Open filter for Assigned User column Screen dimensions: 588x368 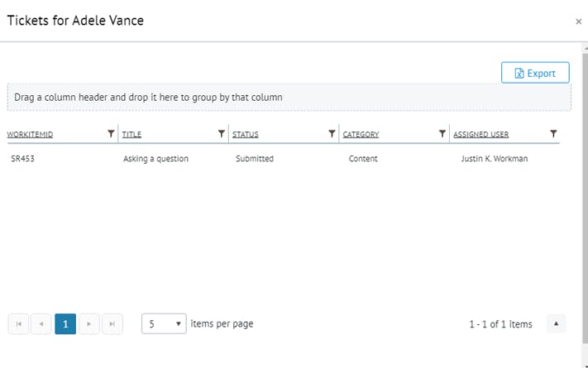click(x=553, y=134)
